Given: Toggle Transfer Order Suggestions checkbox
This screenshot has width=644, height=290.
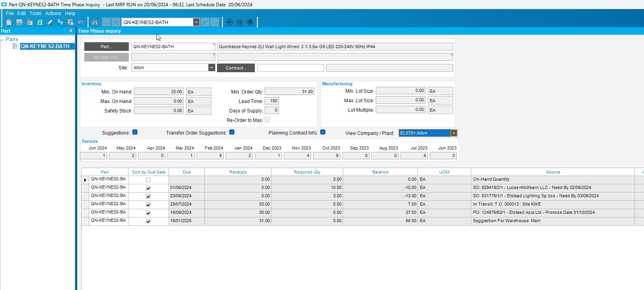Looking at the screenshot, I should point(232,132).
